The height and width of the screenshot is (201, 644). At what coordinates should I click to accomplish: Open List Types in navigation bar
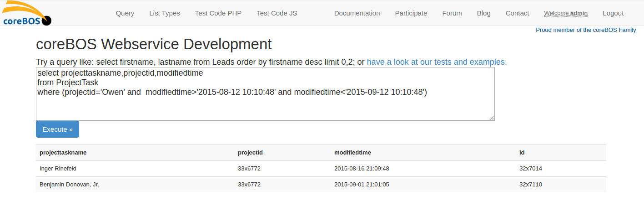click(x=165, y=13)
